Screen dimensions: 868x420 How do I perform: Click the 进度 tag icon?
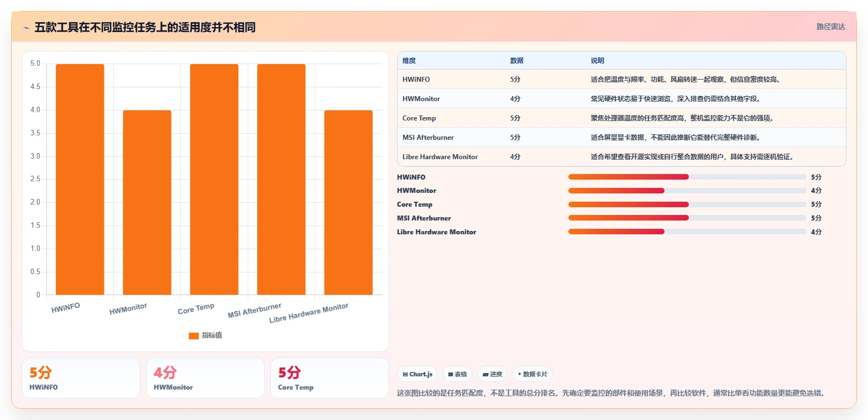(x=485, y=375)
